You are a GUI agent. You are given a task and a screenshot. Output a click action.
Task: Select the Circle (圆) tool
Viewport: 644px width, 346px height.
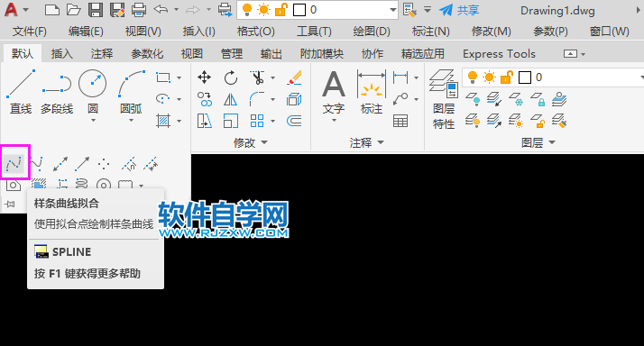pos(92,91)
